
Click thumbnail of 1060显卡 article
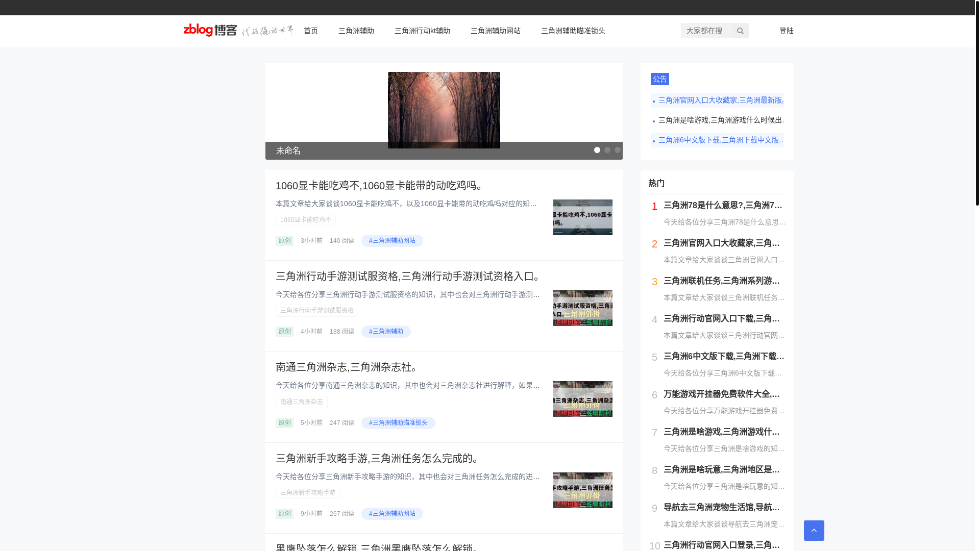(583, 217)
